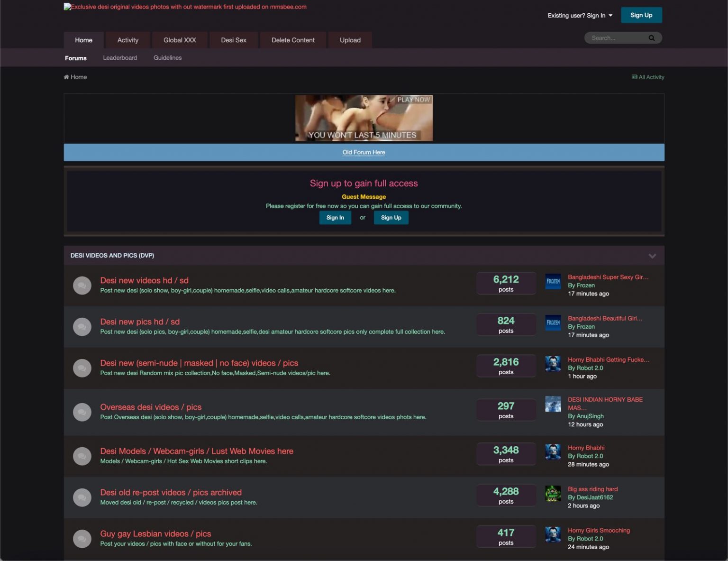Screen dimensions: 728x561
Task: Click Sign In in the guest message
Action: click(x=335, y=218)
